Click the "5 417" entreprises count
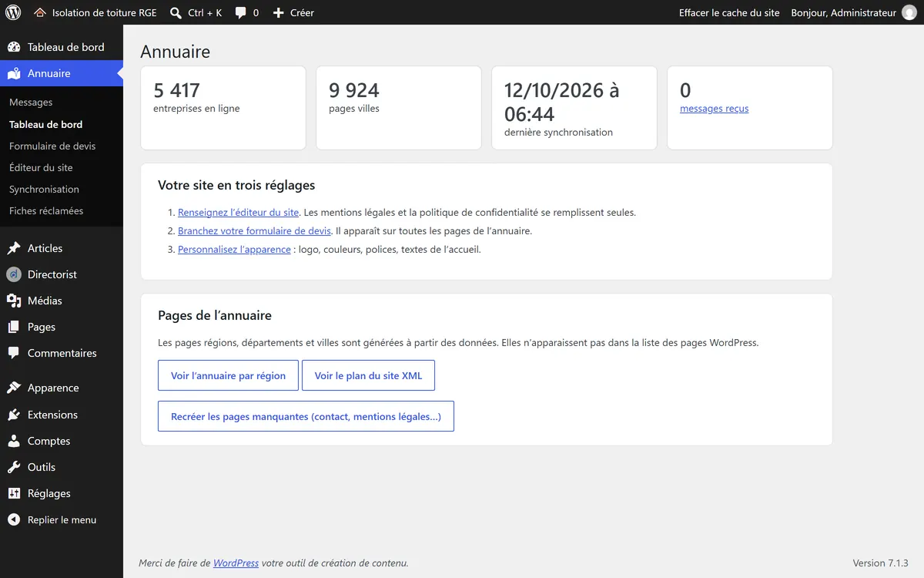The width and height of the screenshot is (924, 578). [x=176, y=90]
